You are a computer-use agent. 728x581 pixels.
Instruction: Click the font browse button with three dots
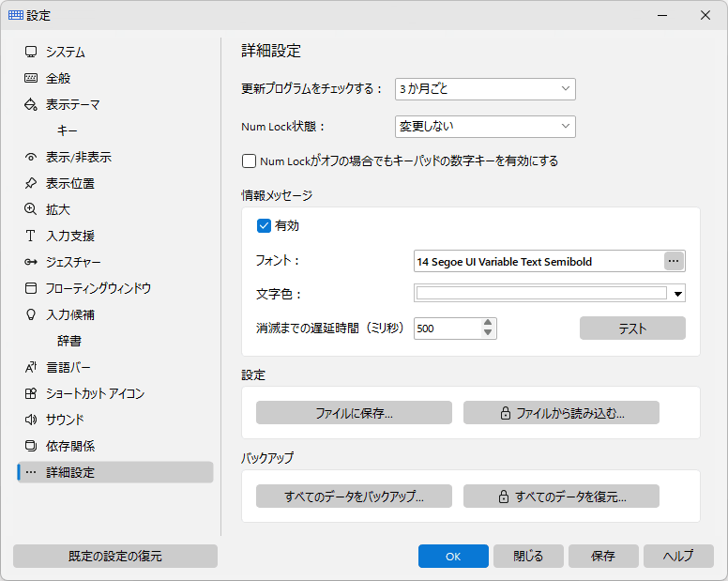pos(674,261)
